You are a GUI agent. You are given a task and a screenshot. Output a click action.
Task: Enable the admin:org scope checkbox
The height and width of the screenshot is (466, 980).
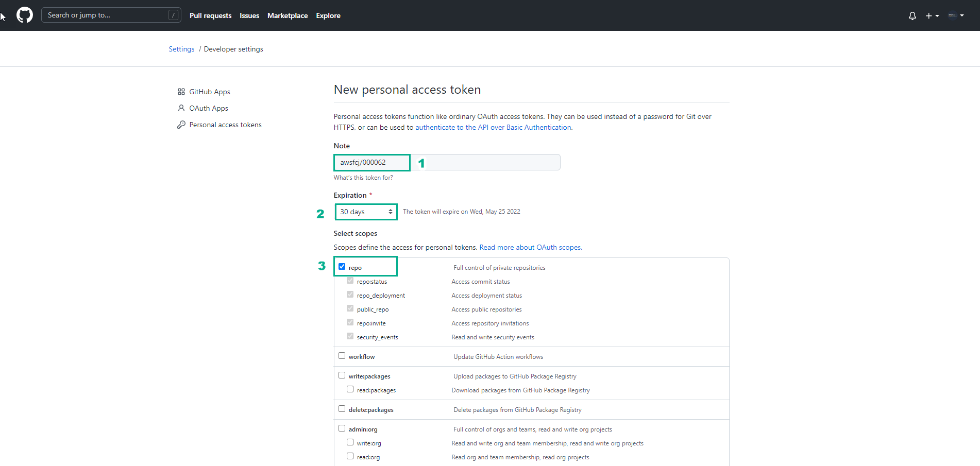tap(342, 428)
